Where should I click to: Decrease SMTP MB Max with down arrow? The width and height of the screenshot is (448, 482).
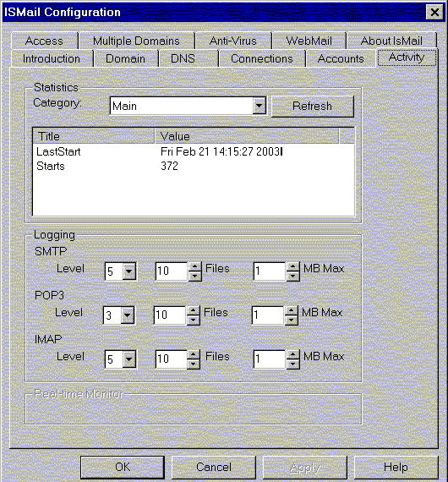(x=292, y=276)
